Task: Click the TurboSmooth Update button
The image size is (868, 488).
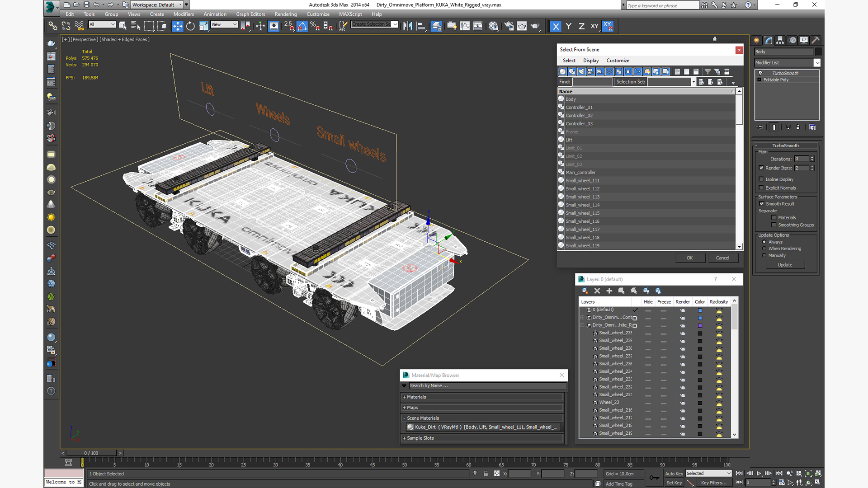Action: point(785,265)
